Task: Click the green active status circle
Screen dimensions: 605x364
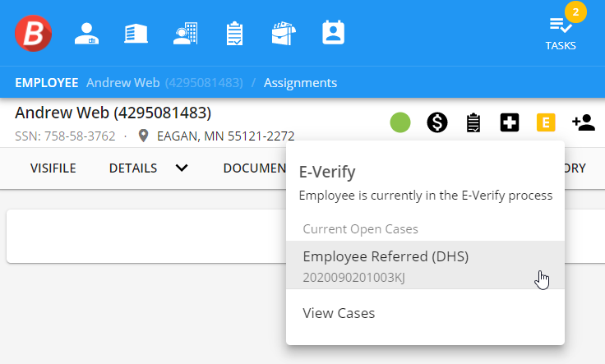Action: click(400, 122)
